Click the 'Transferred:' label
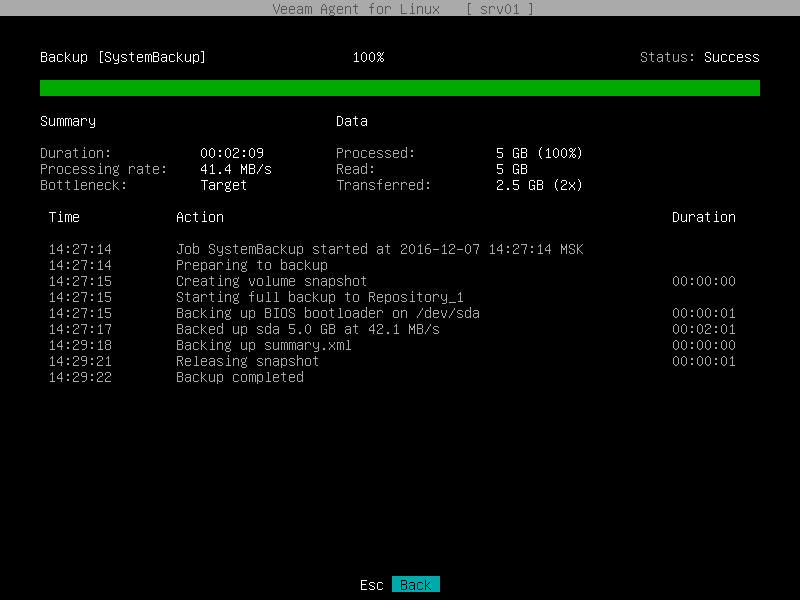The image size is (800, 600). 383,185
